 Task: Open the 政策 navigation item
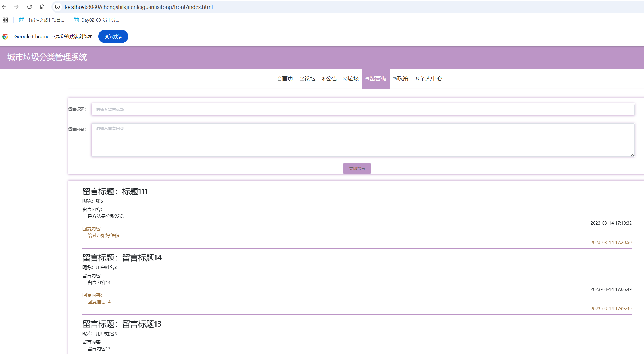(x=401, y=78)
